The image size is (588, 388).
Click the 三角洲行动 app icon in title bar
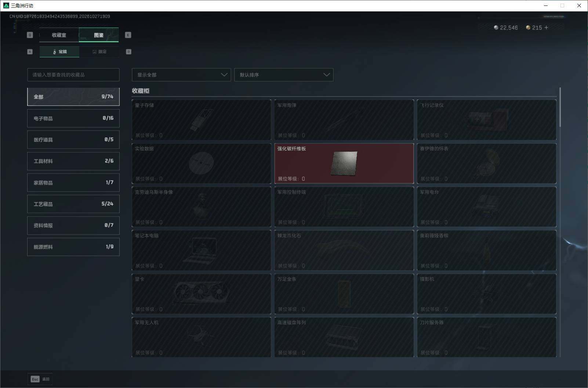pyautogui.click(x=6, y=6)
